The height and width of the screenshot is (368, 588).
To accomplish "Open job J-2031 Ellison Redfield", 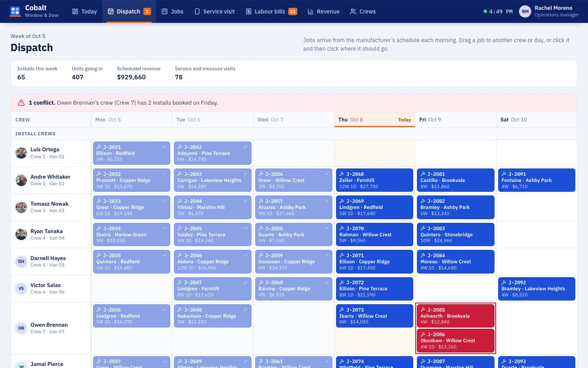I will pos(131,153).
